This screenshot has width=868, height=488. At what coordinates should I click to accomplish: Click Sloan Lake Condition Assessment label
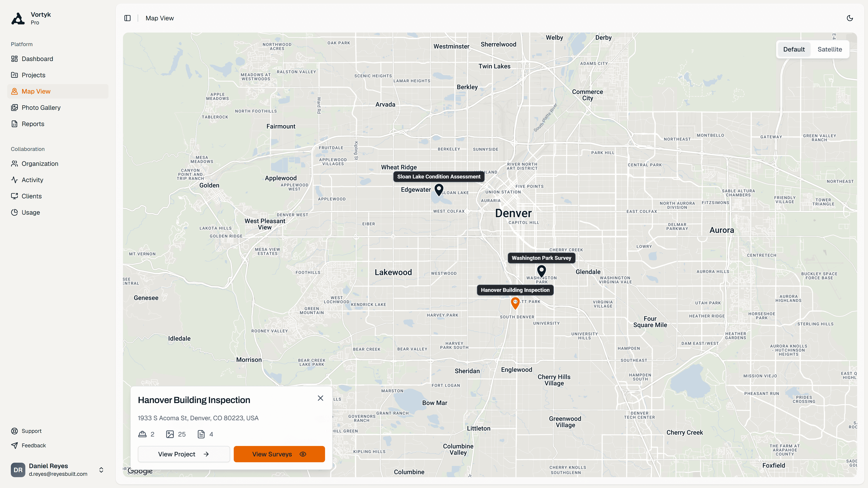[x=439, y=176]
